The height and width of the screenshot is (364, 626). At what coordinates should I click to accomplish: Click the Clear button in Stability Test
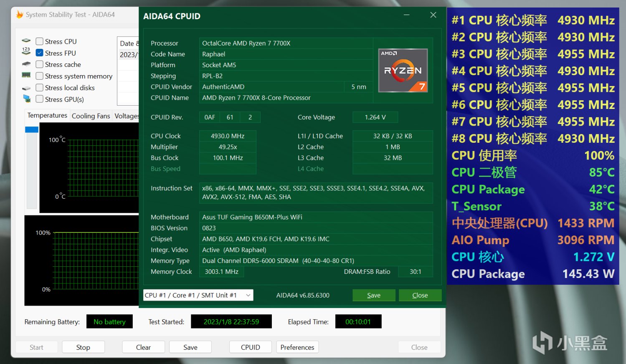click(x=143, y=347)
